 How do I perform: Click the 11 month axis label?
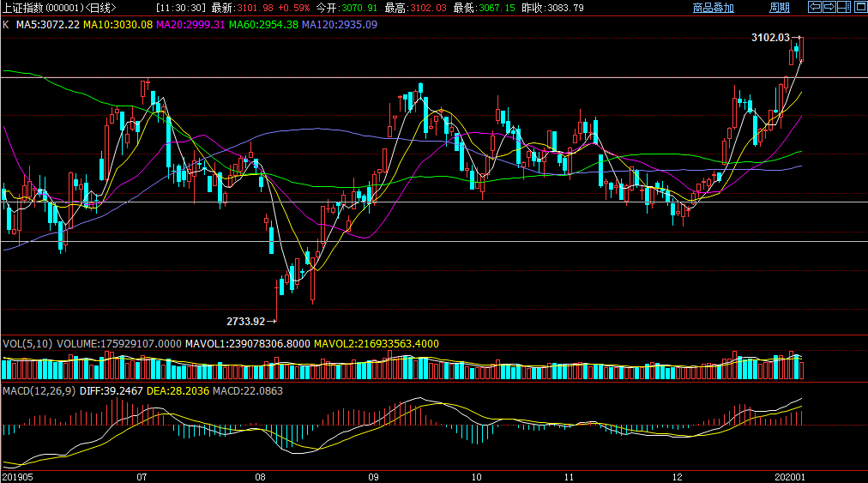tap(569, 477)
